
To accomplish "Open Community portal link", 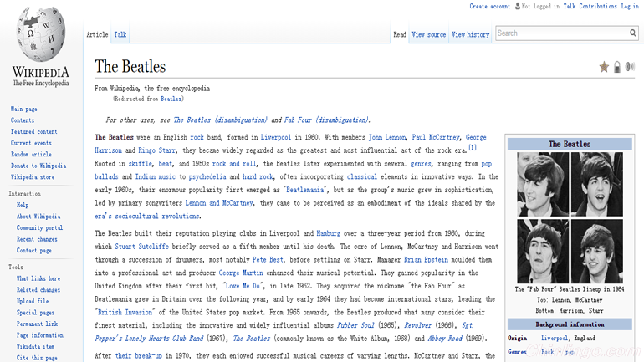I will pyautogui.click(x=39, y=227).
